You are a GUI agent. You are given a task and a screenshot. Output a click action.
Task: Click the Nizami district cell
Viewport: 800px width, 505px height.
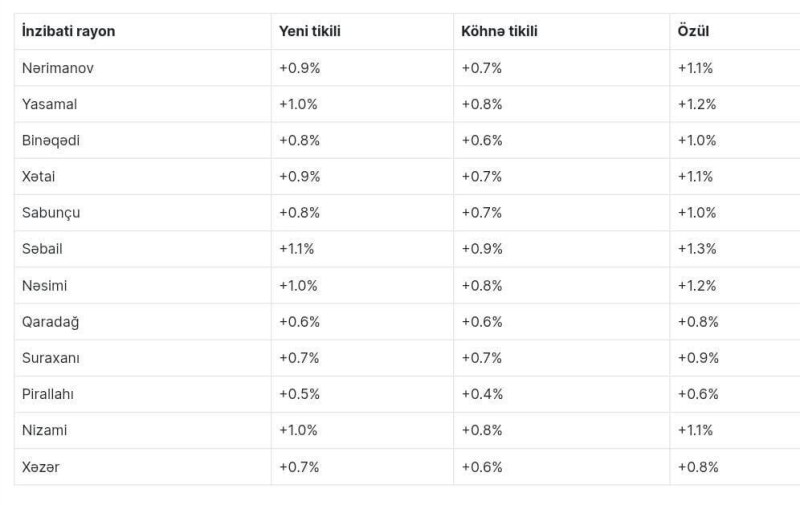(x=45, y=430)
